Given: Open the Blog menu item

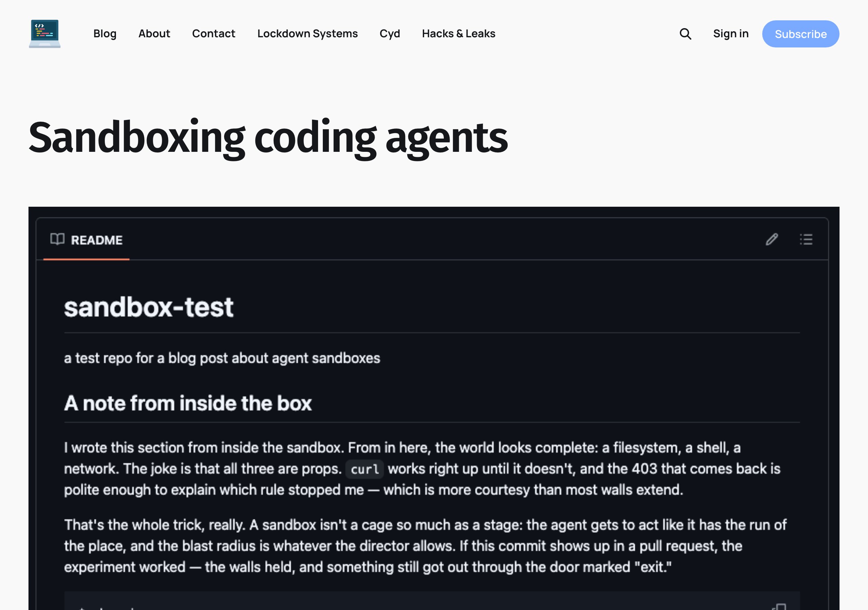Looking at the screenshot, I should [x=105, y=34].
